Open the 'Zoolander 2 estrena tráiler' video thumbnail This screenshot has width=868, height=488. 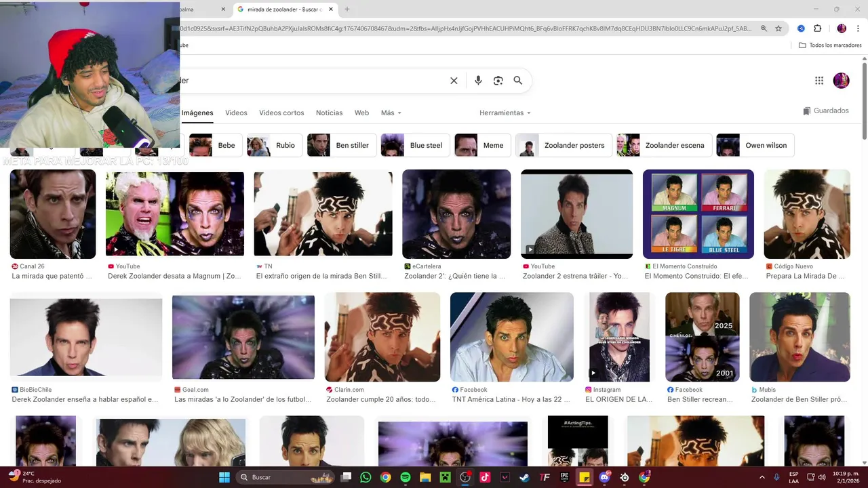576,214
